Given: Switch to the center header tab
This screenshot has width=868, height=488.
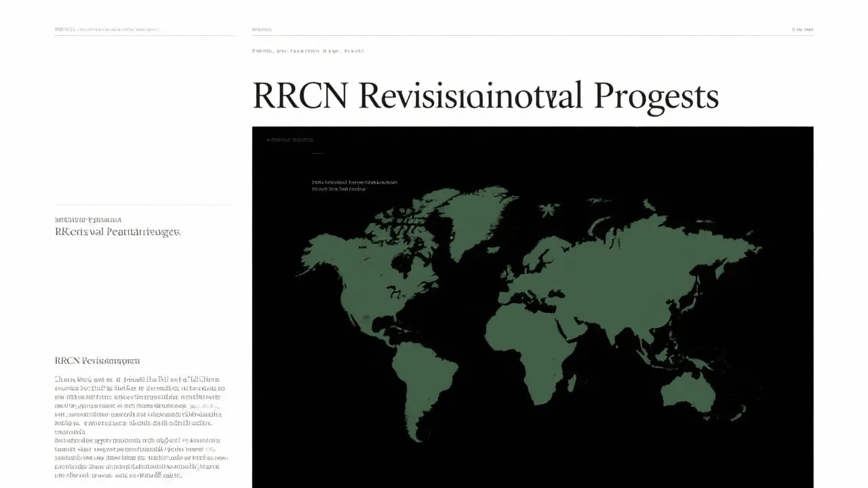Looking at the screenshot, I should tap(261, 29).
